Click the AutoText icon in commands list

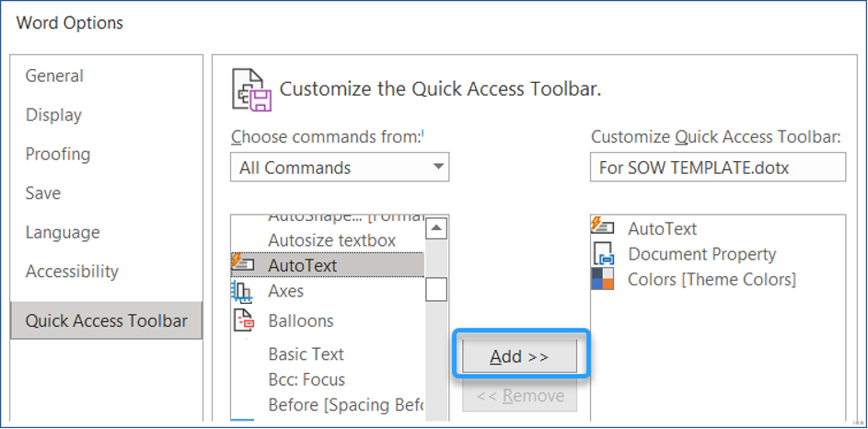pyautogui.click(x=242, y=265)
